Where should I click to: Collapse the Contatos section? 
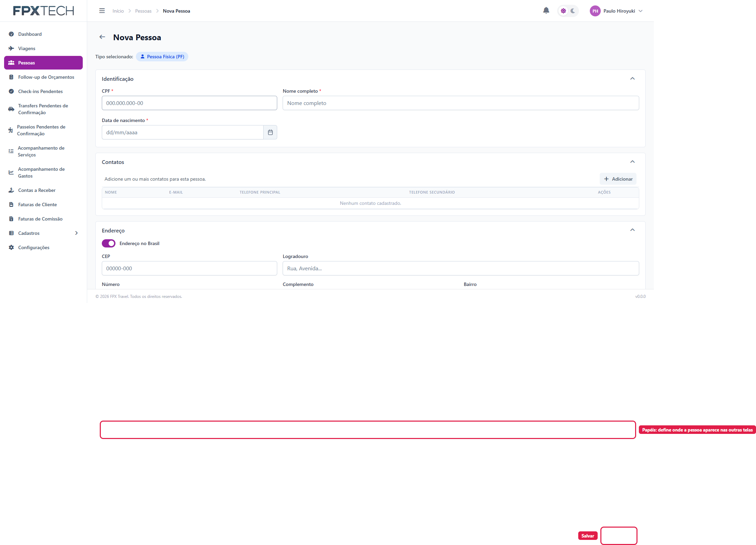(x=632, y=162)
